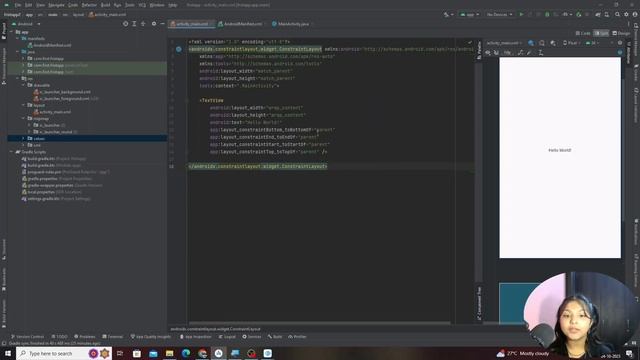Select the activity_main.xml editor tab
The width and height of the screenshot is (640, 360).
click(x=191, y=24)
